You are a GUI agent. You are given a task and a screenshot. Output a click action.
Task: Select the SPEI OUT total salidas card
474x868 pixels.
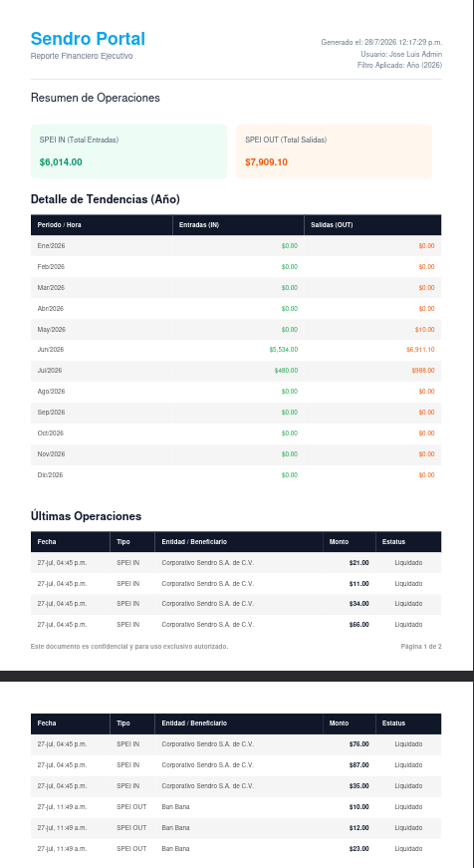pyautogui.click(x=334, y=151)
